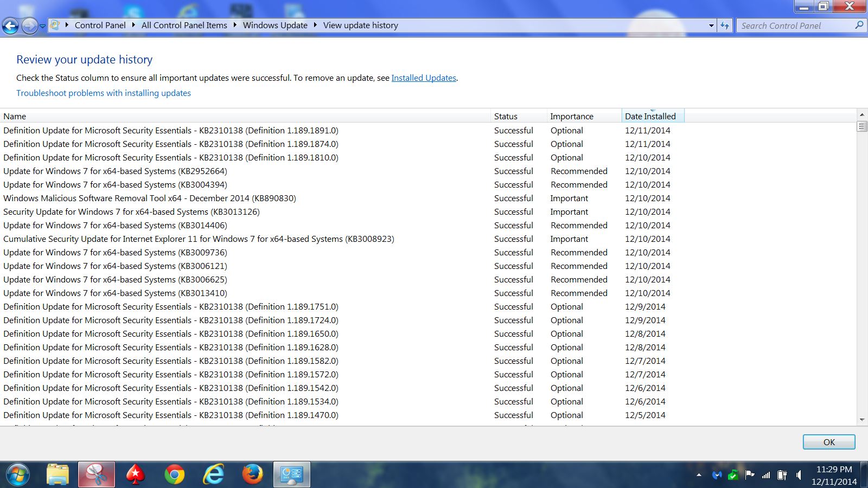Open the address bar history dropdown
Image resolution: width=868 pixels, height=488 pixels.
pyautogui.click(x=711, y=25)
